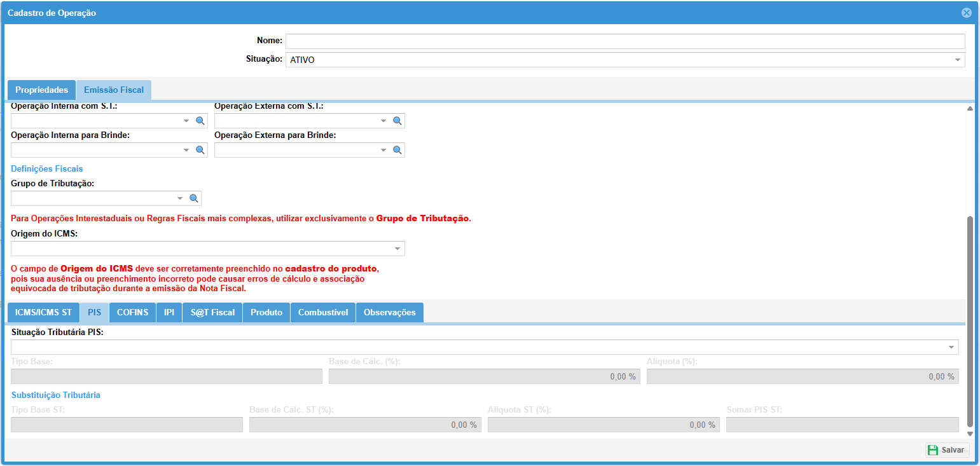This screenshot has height=466, width=980.
Task: Open Grupo de Tributação dropdown arrow
Action: pos(180,198)
